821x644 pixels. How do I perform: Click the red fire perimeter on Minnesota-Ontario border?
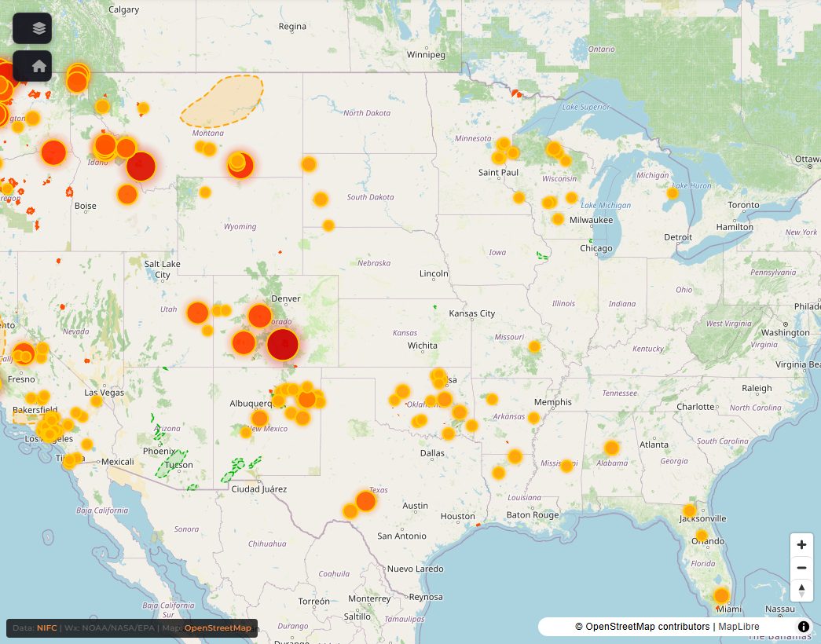(x=517, y=93)
